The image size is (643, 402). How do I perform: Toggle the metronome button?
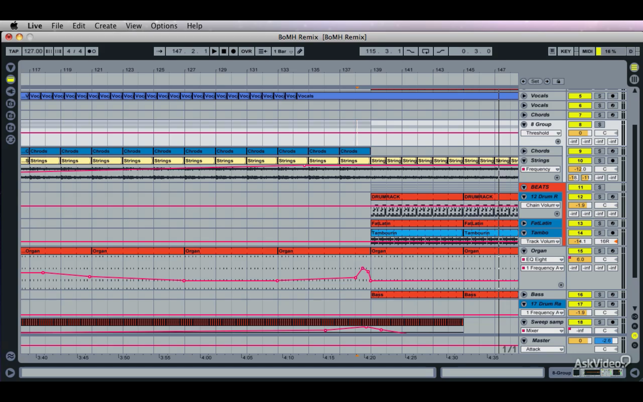(92, 51)
